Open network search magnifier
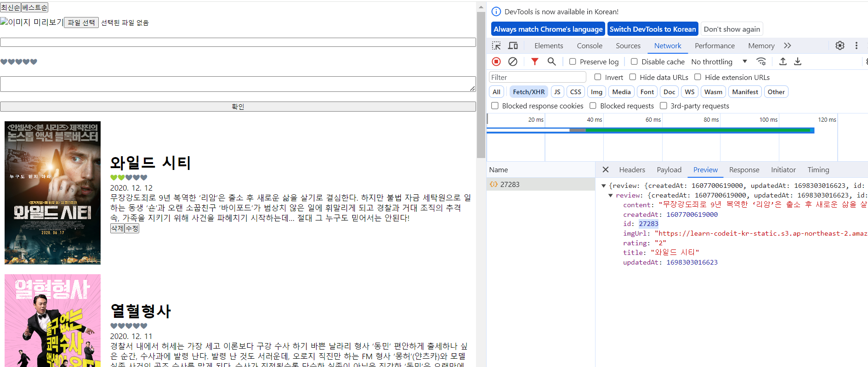The image size is (868, 367). coord(551,62)
